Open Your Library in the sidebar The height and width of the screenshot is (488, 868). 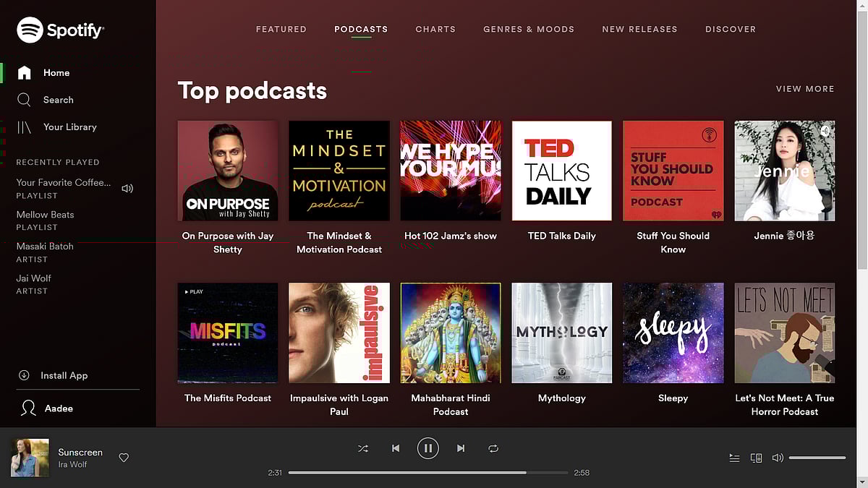click(x=69, y=127)
